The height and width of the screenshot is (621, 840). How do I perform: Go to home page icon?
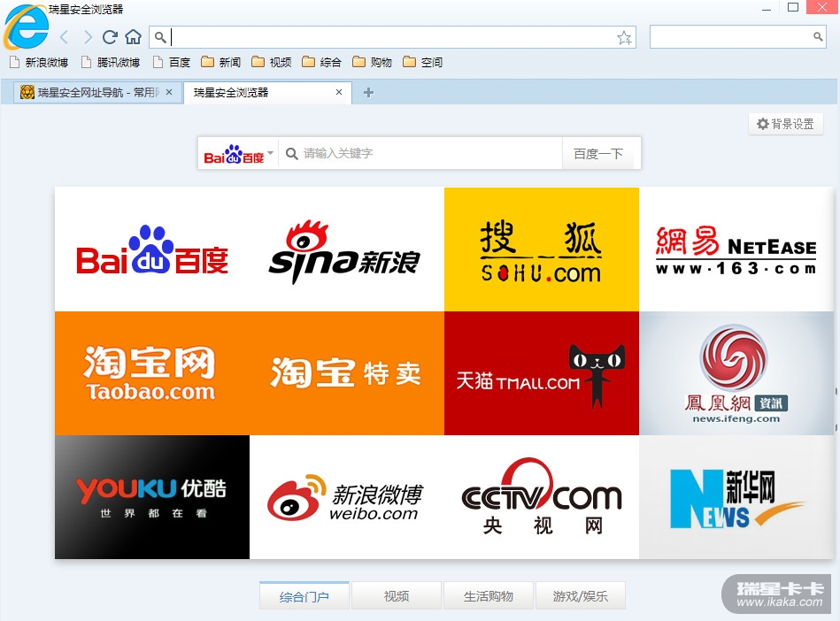pos(133,37)
